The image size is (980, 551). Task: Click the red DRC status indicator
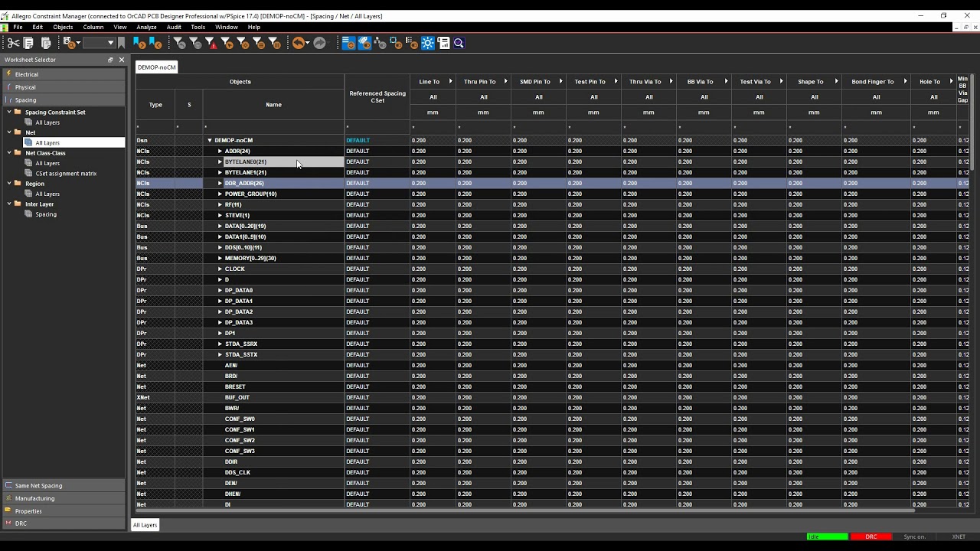pyautogui.click(x=871, y=536)
